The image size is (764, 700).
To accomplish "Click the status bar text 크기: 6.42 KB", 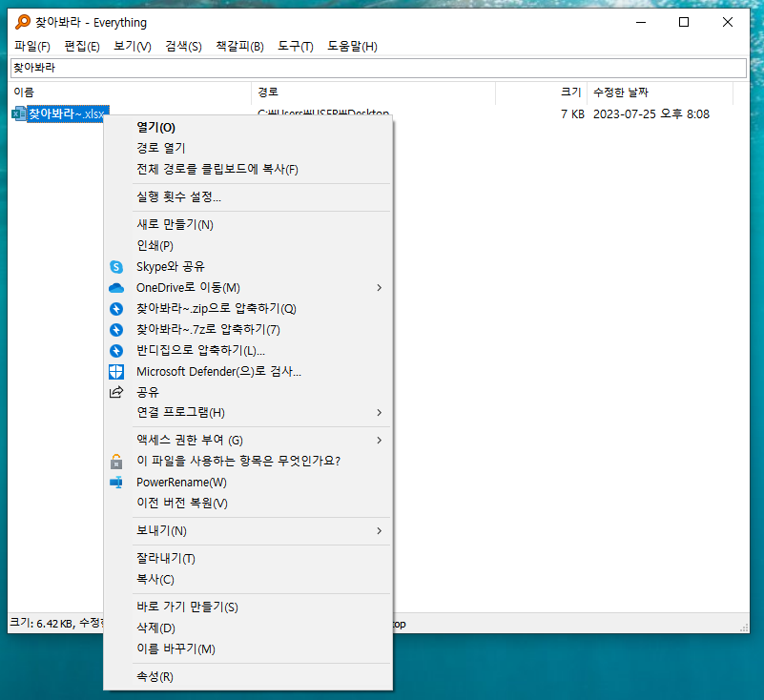I will point(42,623).
